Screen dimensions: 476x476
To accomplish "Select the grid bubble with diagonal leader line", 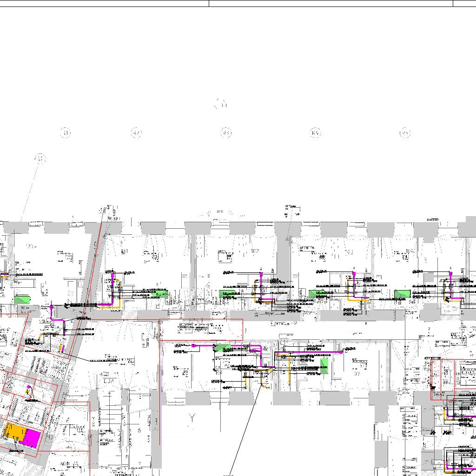I will point(40,159).
